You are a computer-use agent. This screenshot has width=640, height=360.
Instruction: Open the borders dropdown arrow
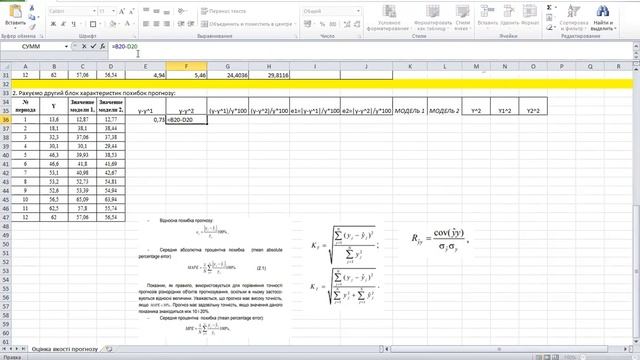coord(100,24)
